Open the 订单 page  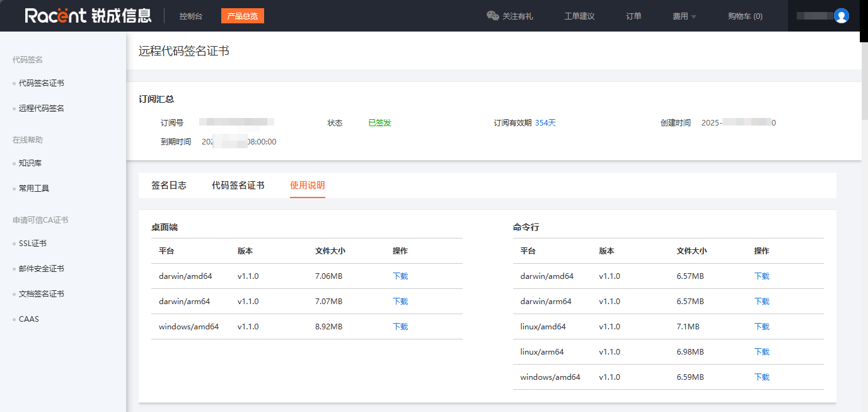pos(633,16)
